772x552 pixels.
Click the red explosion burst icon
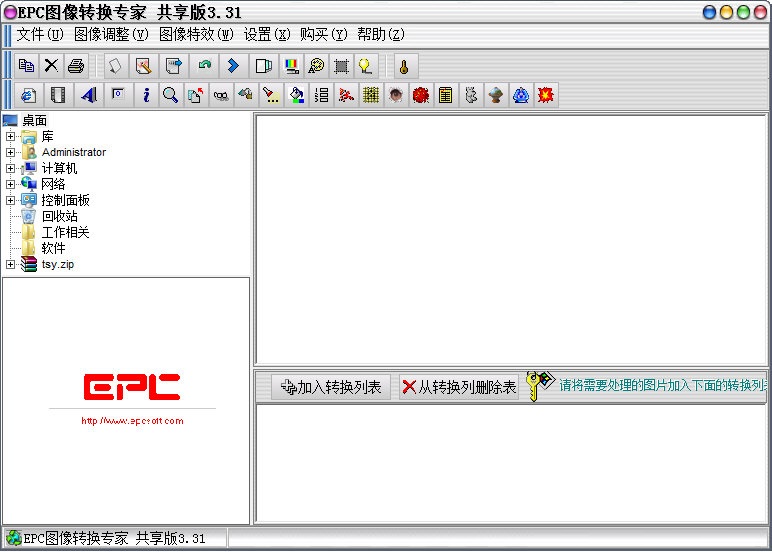click(x=546, y=95)
